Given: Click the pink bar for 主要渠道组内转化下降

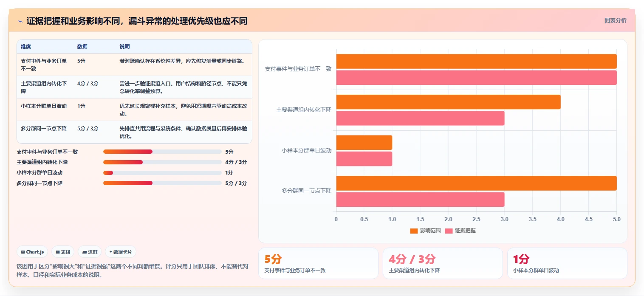Looking at the screenshot, I should [420, 118].
